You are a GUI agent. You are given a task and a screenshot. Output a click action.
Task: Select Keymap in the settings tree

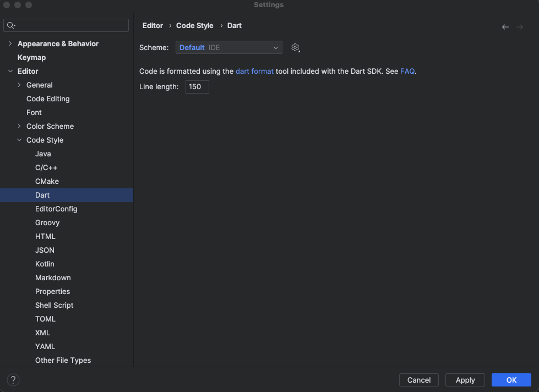tap(31, 58)
